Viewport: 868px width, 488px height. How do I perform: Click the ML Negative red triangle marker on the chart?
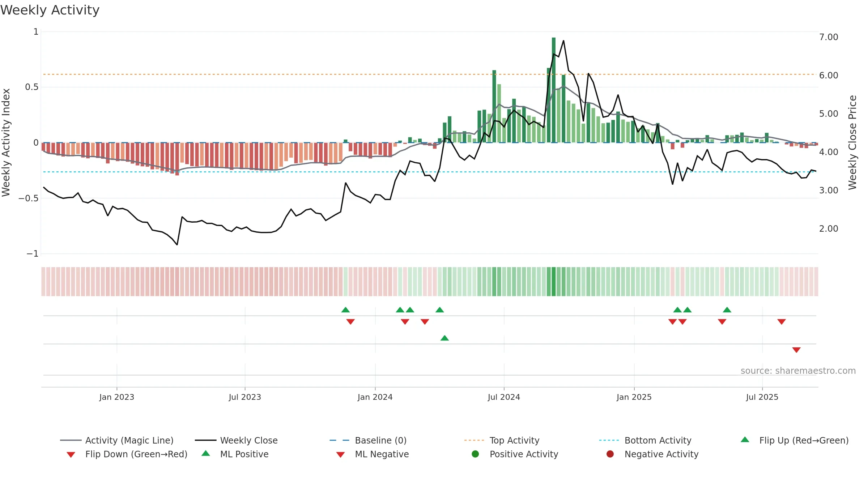[796, 350]
